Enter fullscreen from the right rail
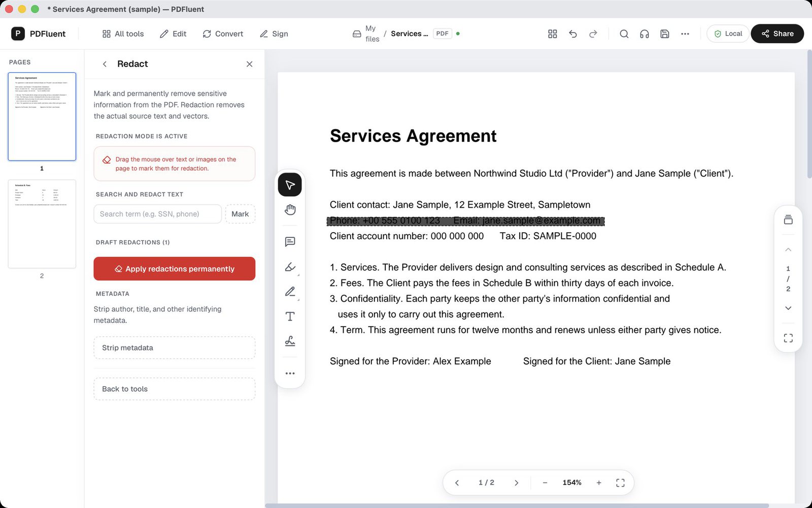This screenshot has height=508, width=812. pyautogui.click(x=788, y=338)
